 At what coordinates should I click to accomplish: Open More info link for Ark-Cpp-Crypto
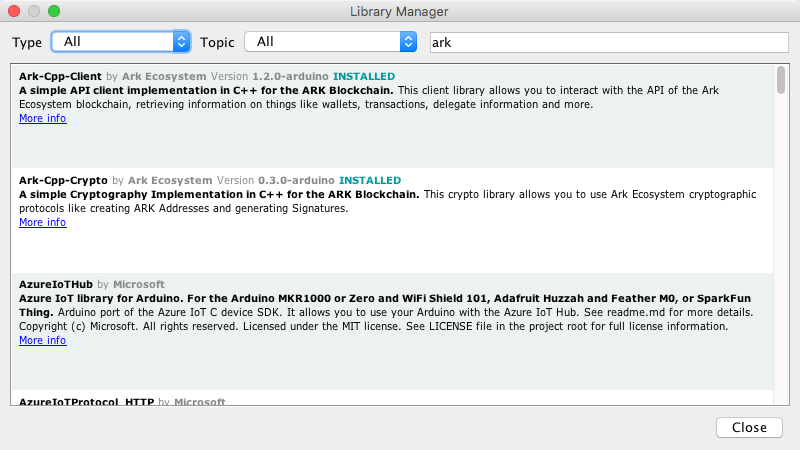click(42, 222)
